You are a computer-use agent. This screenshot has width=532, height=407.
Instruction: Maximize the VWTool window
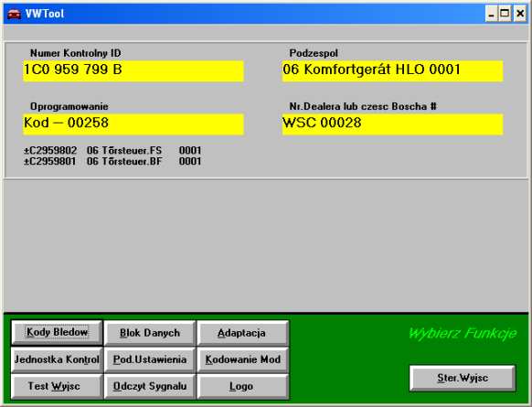coord(505,15)
